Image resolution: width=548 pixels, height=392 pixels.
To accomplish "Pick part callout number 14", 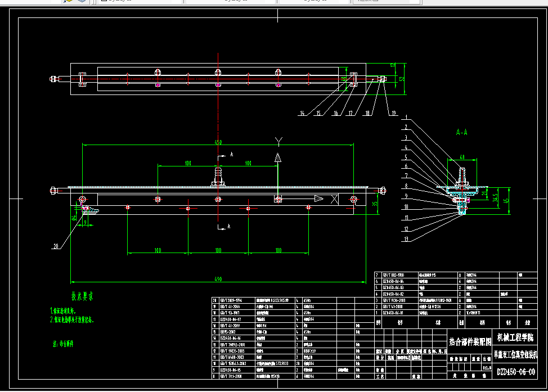I will click(302, 113).
